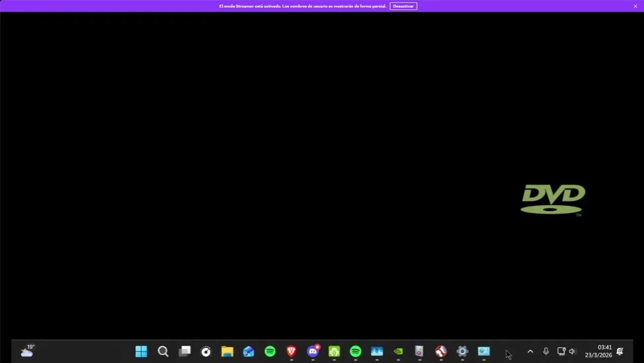Open the blue Photos app on taskbar
Screen dimensions: 644x363
point(377,351)
